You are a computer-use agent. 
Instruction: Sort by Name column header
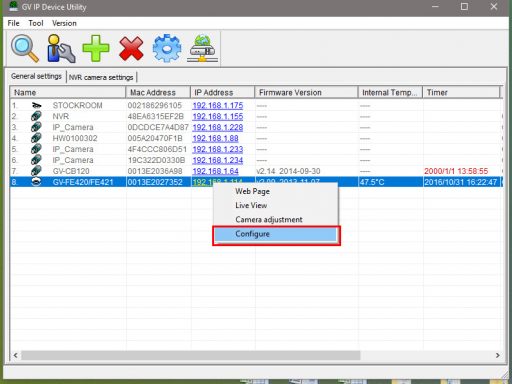click(68, 92)
